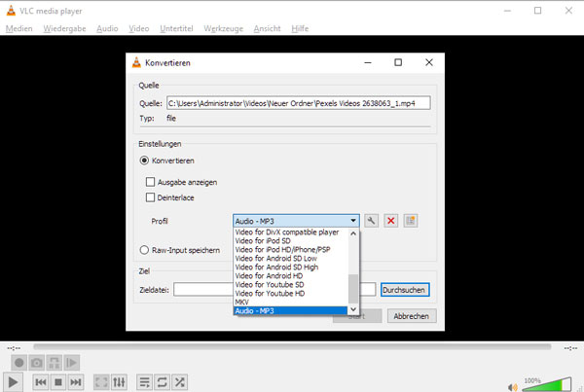Toggle loop playback mode
The height and width of the screenshot is (392, 584).
162,382
